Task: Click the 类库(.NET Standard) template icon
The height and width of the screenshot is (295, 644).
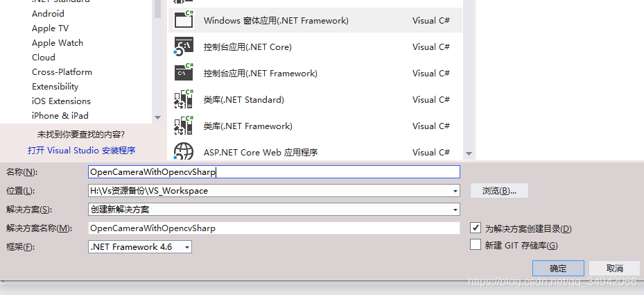Action: coord(184,99)
